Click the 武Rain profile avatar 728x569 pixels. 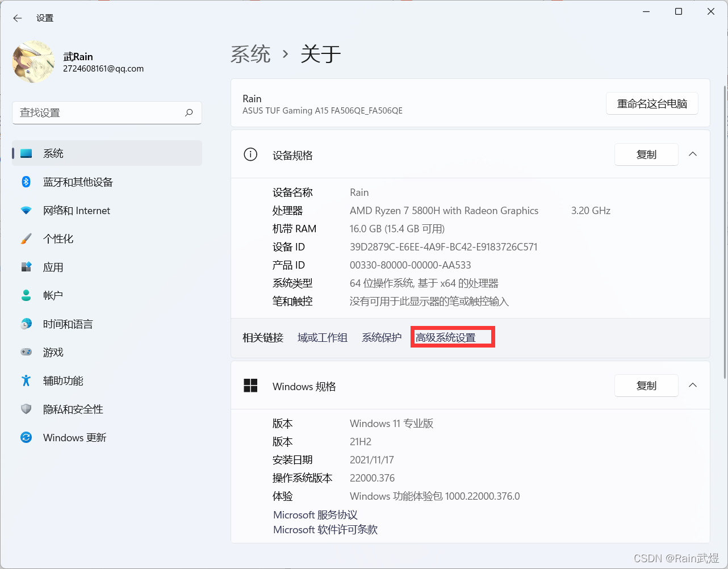click(34, 61)
